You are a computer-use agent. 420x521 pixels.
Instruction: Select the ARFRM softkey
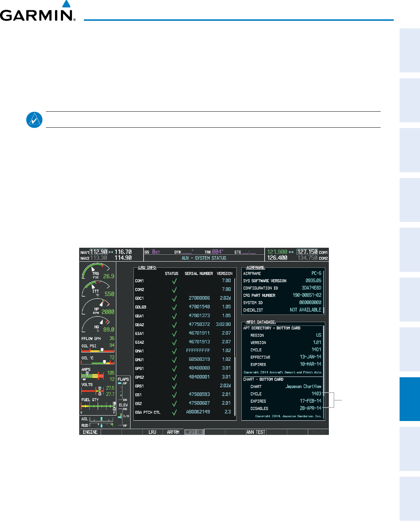(173, 432)
